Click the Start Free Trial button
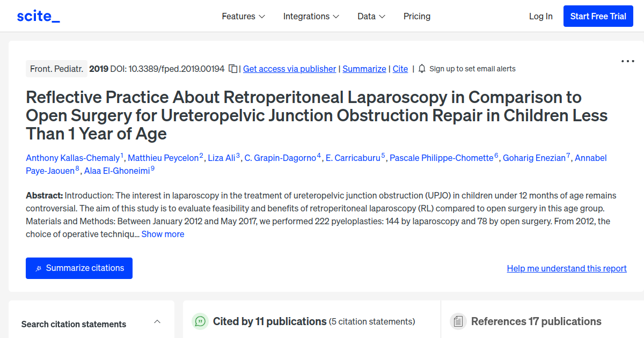The height and width of the screenshot is (338, 644). point(598,16)
